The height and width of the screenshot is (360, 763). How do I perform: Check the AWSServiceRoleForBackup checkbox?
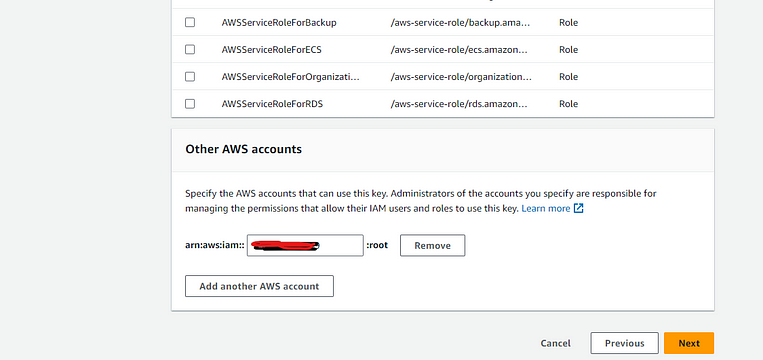[190, 22]
